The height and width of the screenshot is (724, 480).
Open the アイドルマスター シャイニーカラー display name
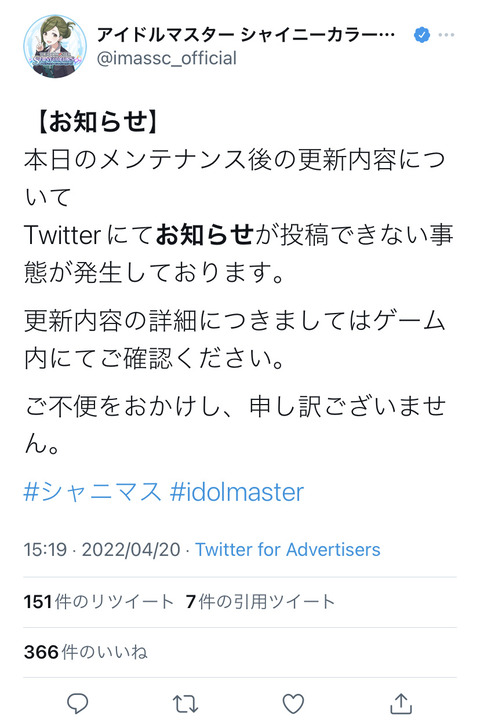(246, 35)
